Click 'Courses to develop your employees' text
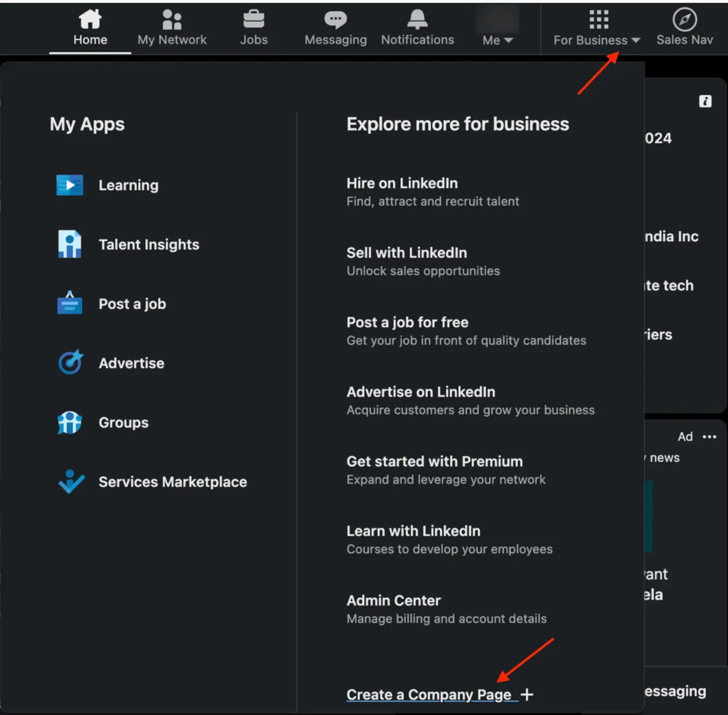This screenshot has height=715, width=728. click(450, 549)
